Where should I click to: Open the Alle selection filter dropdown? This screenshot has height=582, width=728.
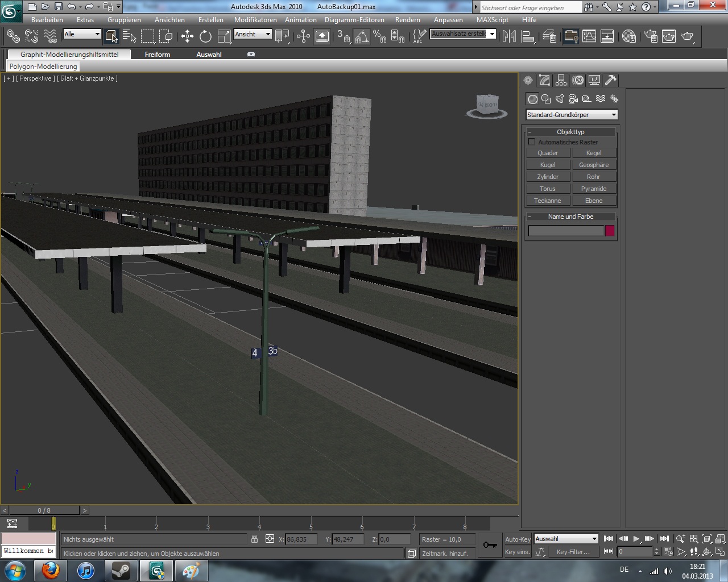coord(82,34)
